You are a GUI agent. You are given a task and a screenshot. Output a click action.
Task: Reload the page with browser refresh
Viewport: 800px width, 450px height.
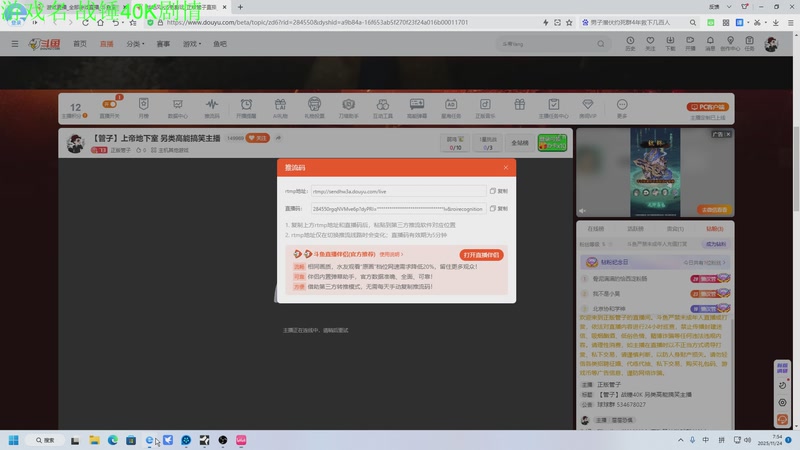(x=85, y=22)
